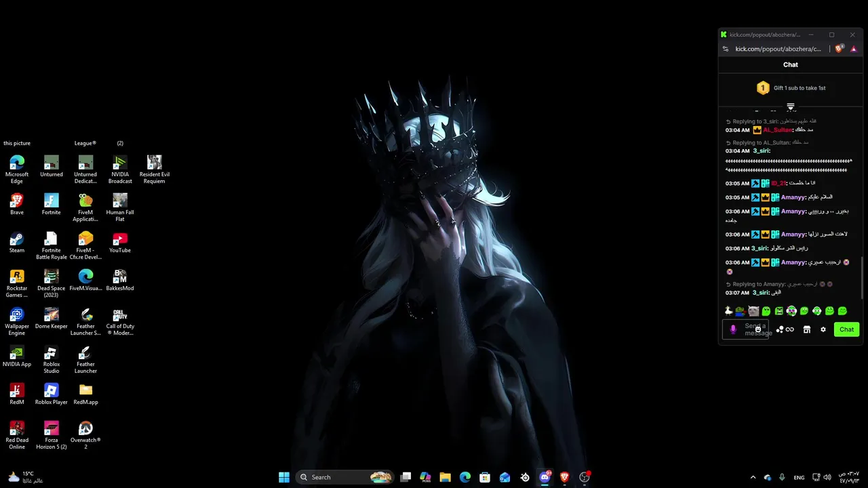The width and height of the screenshot is (868, 488).
Task: Click Gift 1 sub to take 1st
Action: click(791, 88)
